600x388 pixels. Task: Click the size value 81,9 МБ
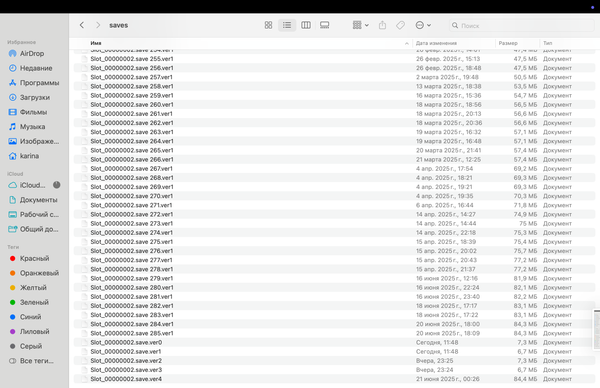[x=525, y=279]
